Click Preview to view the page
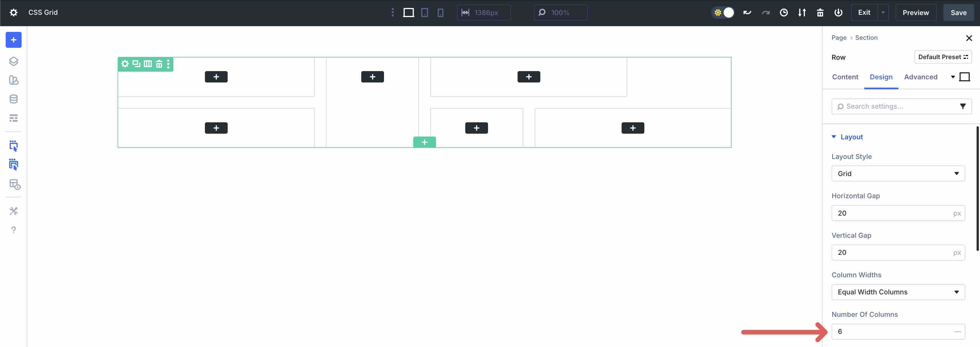The width and height of the screenshot is (980, 347). (915, 12)
